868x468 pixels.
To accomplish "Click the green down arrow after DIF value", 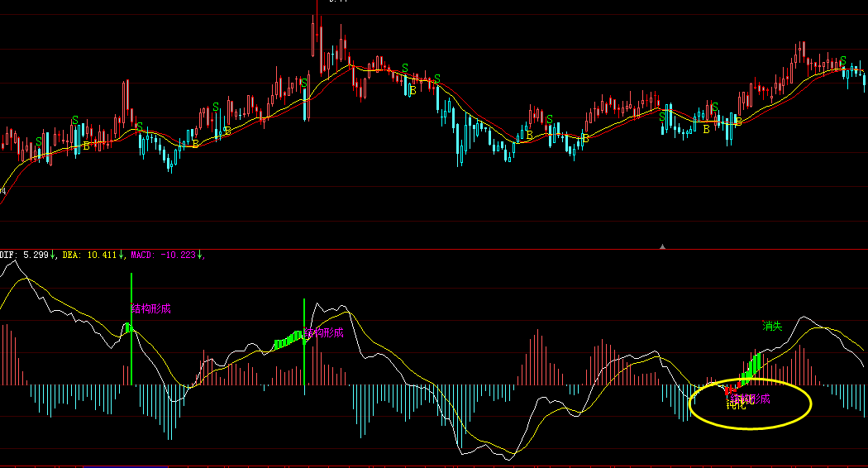I will (x=54, y=255).
